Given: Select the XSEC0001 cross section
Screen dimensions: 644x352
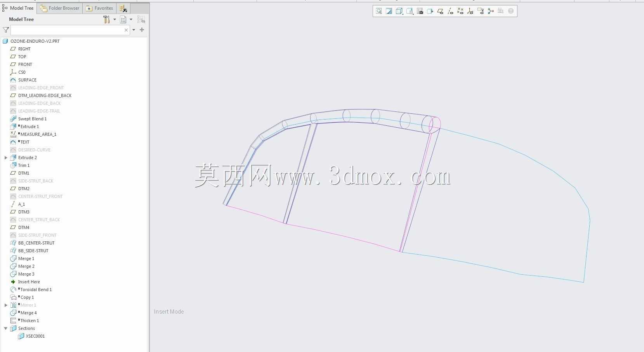Looking at the screenshot, I should coord(35,336).
